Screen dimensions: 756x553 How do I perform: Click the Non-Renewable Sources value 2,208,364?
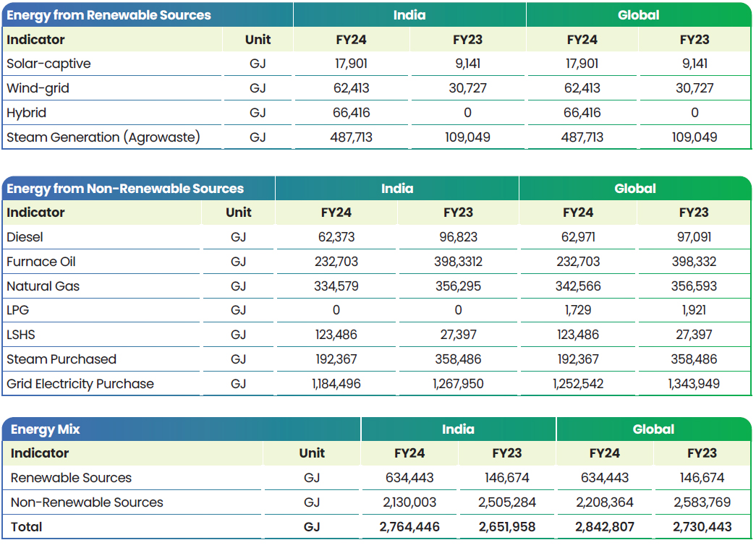pos(605,502)
